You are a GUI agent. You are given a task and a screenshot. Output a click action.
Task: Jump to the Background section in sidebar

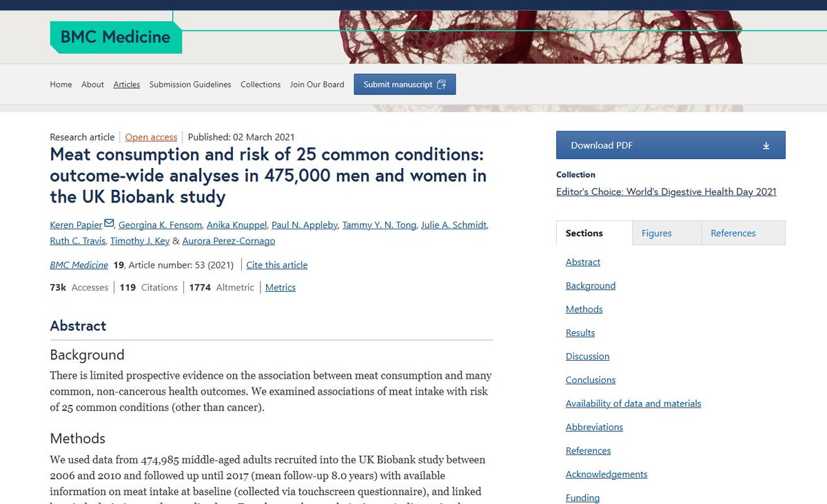point(591,286)
